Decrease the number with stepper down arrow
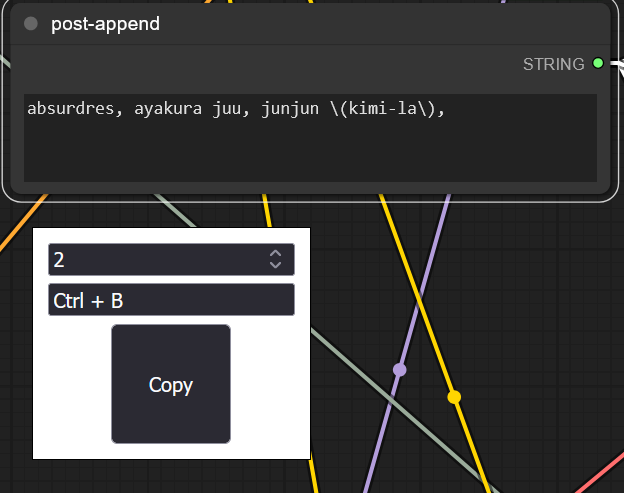This screenshot has height=493, width=624. pyautogui.click(x=275, y=265)
